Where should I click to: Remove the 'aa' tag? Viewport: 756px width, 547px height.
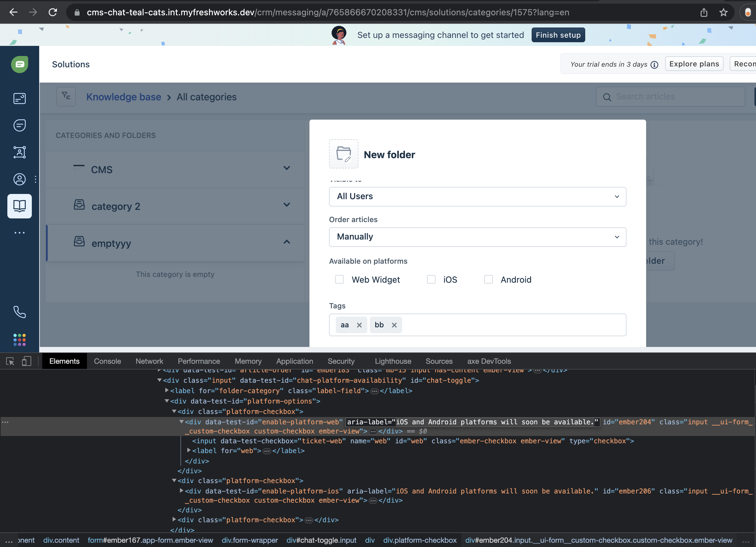coord(359,325)
